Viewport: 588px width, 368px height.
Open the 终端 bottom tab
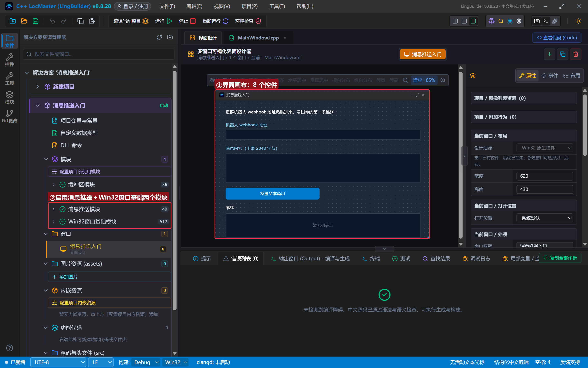click(x=371, y=258)
